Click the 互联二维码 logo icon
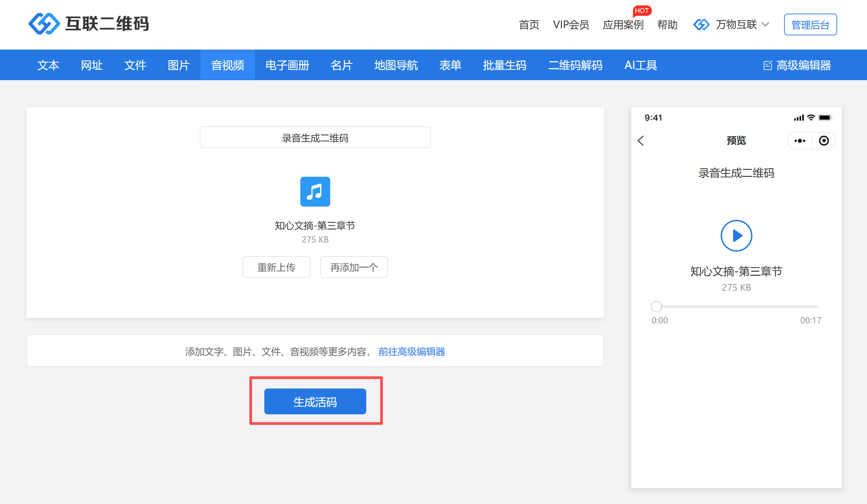The height and width of the screenshot is (504, 867). [44, 24]
